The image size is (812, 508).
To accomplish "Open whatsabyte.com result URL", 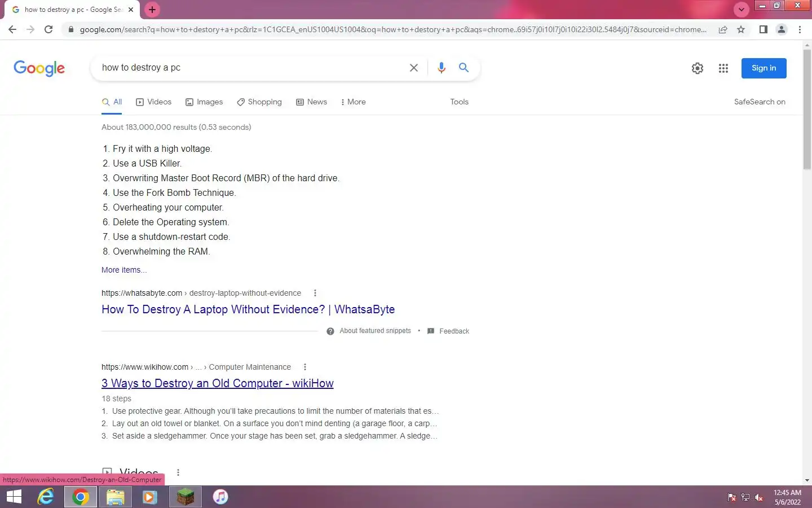I will [201, 293].
